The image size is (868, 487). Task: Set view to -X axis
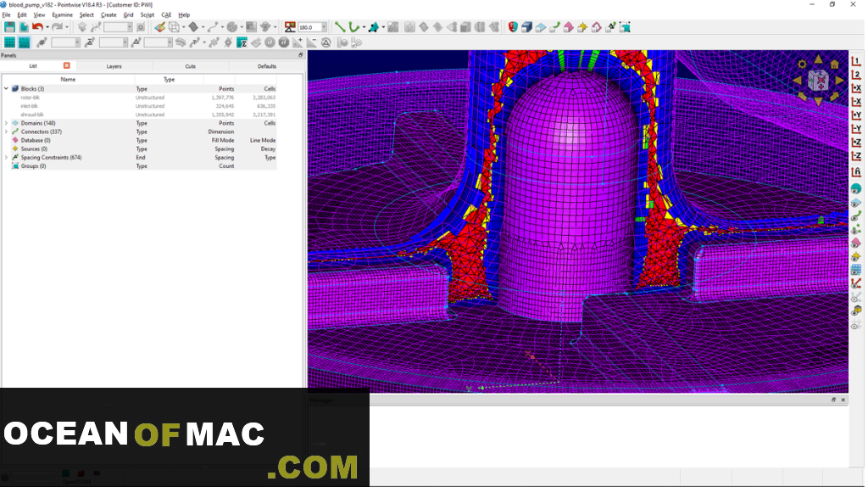(856, 102)
